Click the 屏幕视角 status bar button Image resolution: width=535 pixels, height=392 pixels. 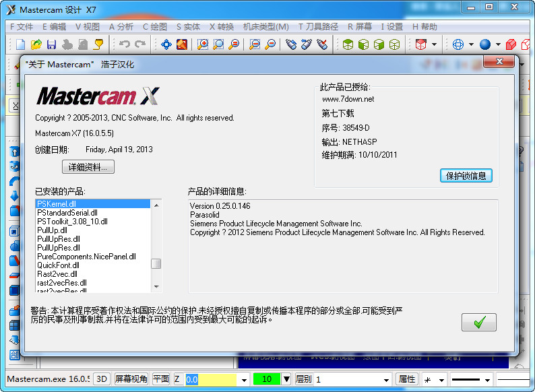click(131, 379)
